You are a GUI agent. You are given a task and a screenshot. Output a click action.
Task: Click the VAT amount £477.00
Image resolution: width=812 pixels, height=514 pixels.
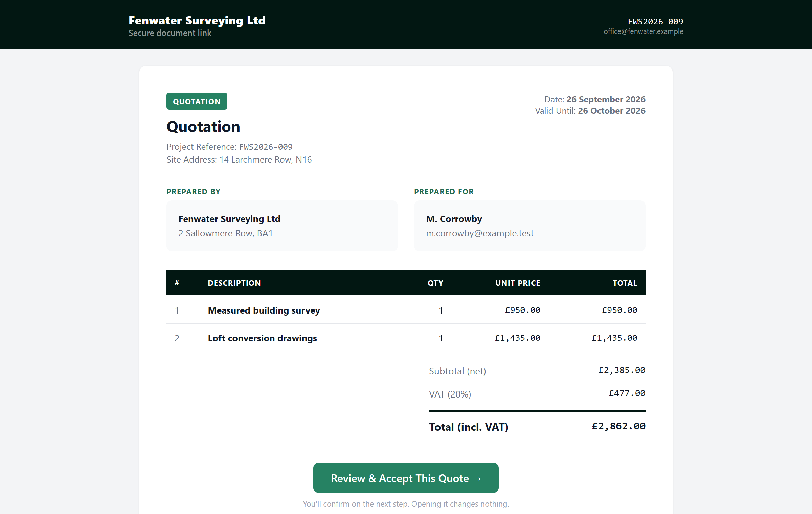[x=627, y=393]
